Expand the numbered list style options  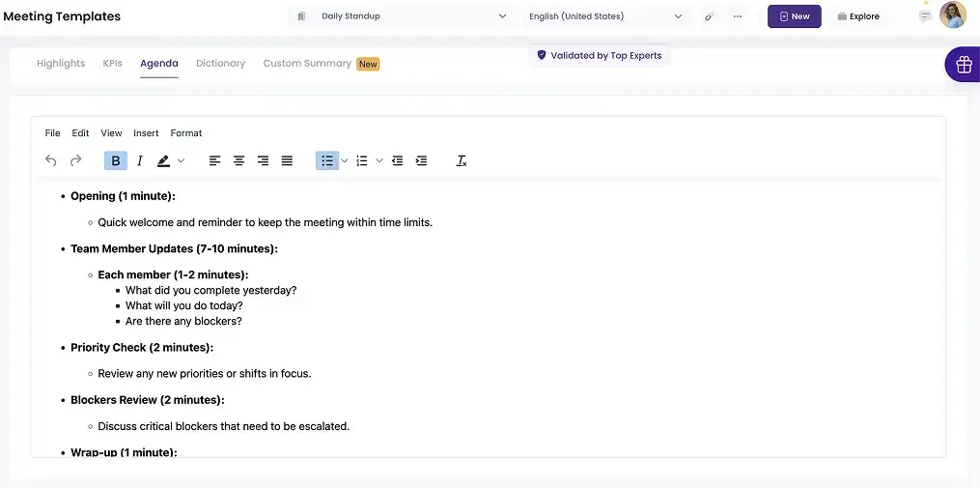(x=379, y=161)
